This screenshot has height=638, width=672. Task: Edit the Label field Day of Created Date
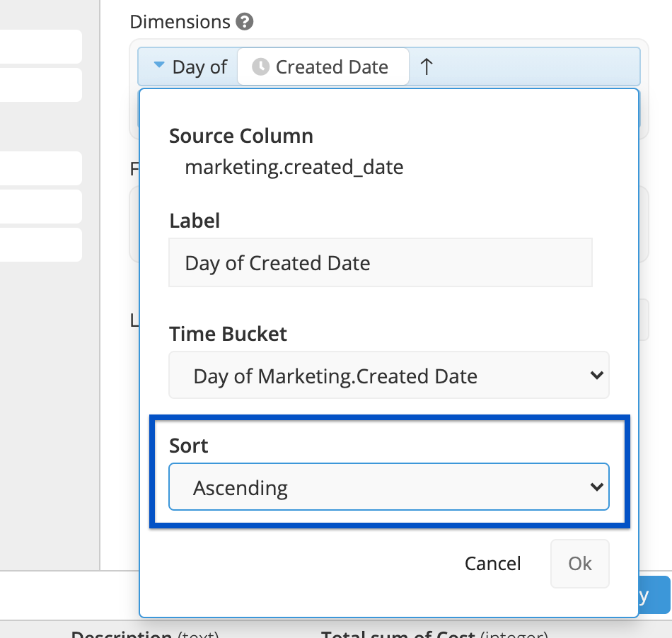(381, 262)
